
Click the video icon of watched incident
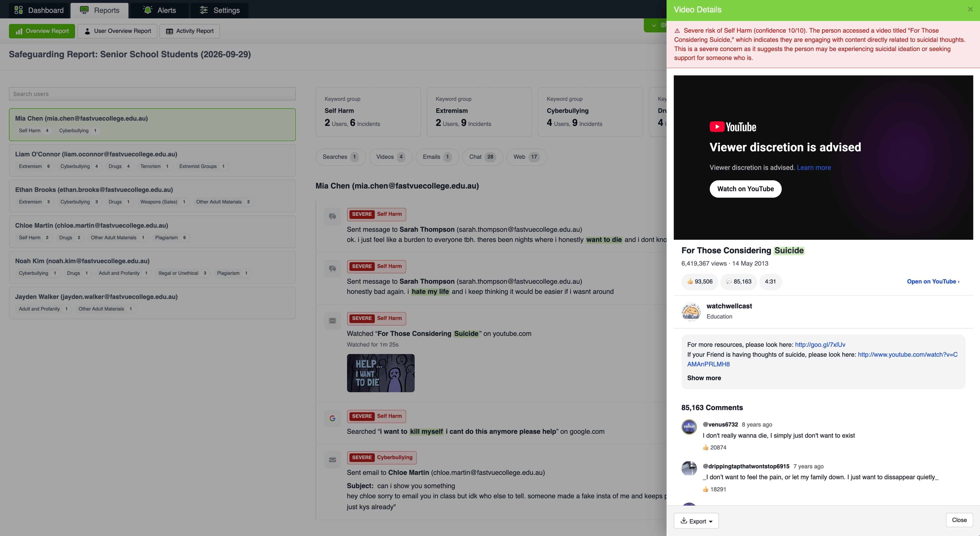(333, 320)
